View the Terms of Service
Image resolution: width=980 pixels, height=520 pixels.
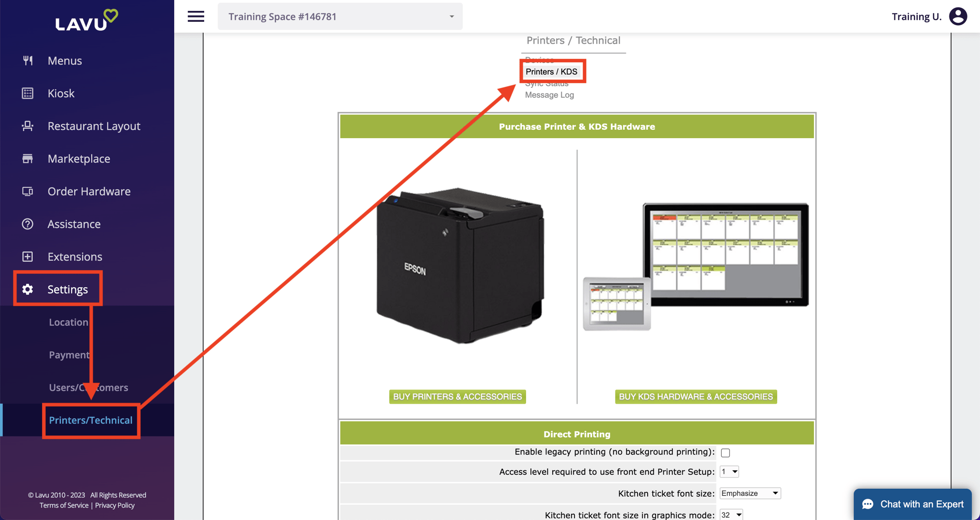64,505
